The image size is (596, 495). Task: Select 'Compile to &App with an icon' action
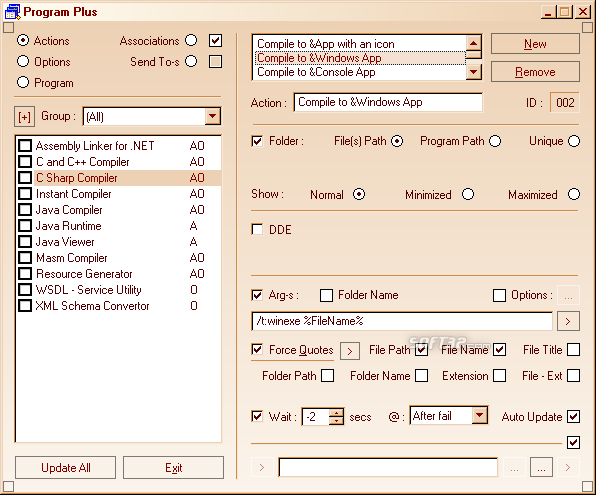pyautogui.click(x=360, y=44)
